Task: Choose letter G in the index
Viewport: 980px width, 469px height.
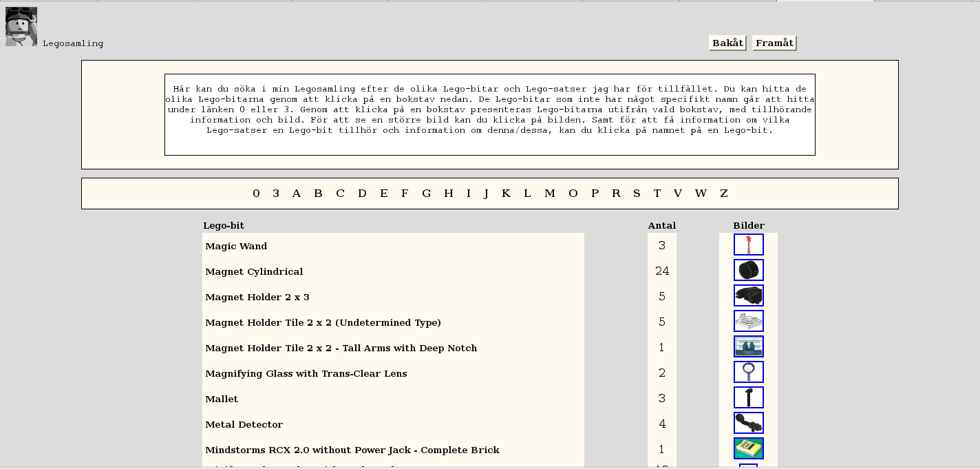Action: click(427, 194)
